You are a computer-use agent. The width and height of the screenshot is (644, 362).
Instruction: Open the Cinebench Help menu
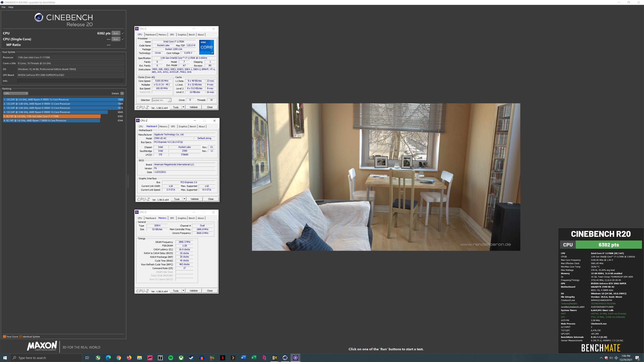tap(11, 7)
